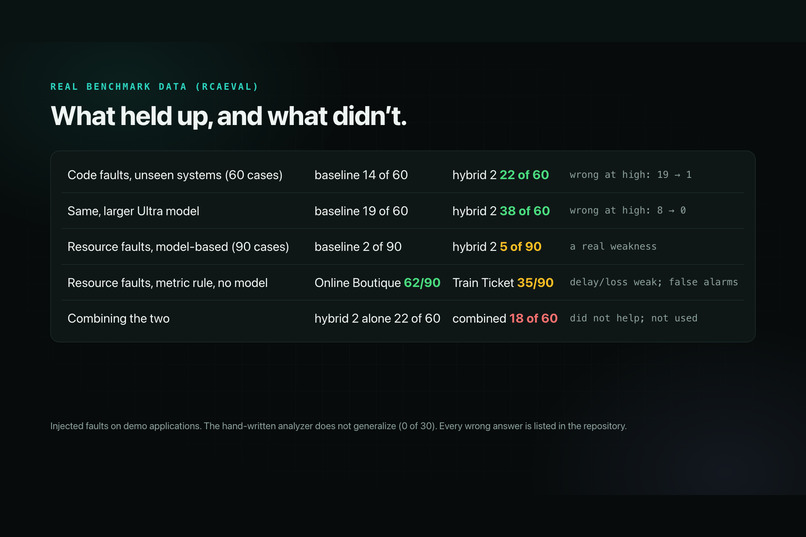Viewport: 806px width, 537px height.
Task: Click the 'Code faults, unseen systems (60 cases)' row
Action: 402,175
